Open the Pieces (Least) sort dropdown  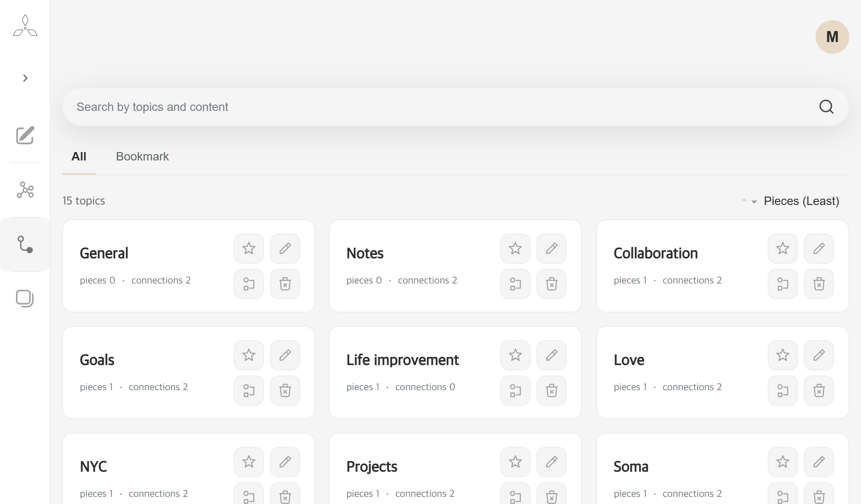click(x=801, y=201)
